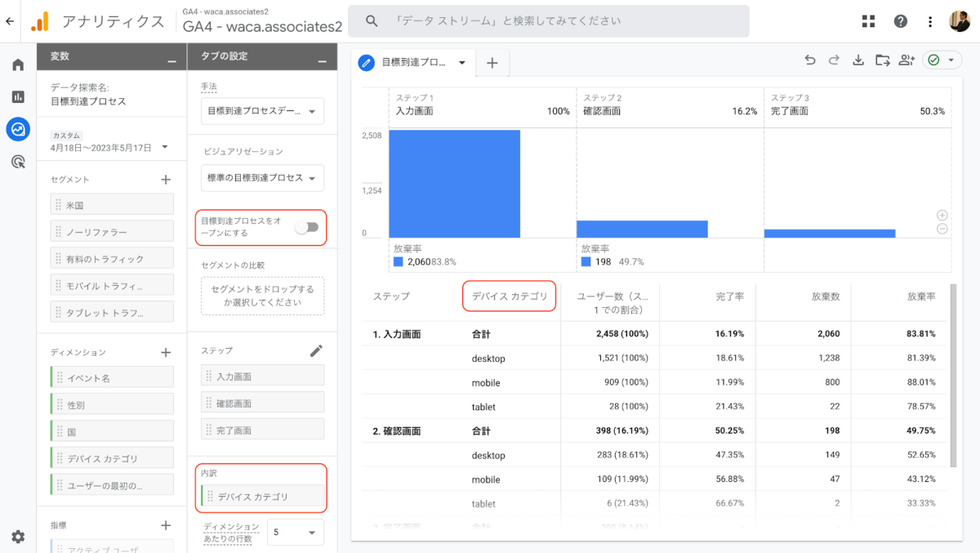Image resolution: width=980 pixels, height=553 pixels.
Task: Click デバイス カテゴリ chip under 内訳
Action: [262, 496]
